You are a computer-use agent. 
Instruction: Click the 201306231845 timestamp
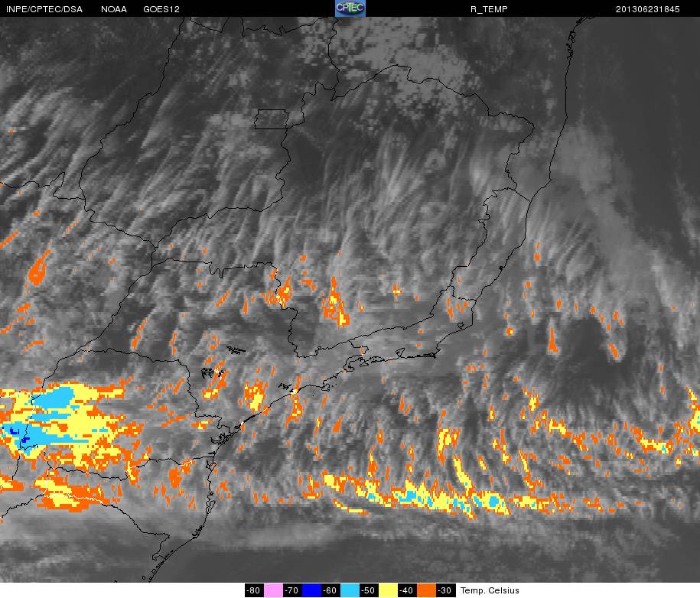click(647, 9)
